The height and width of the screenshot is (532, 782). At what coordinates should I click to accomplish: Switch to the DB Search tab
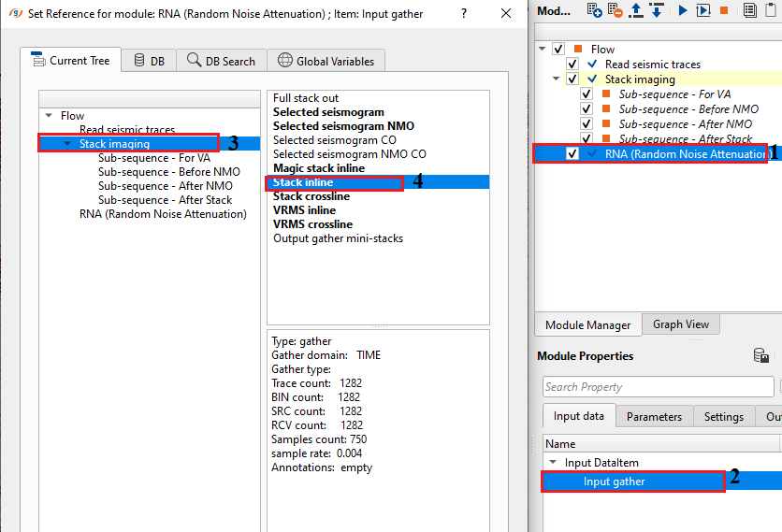coord(221,61)
